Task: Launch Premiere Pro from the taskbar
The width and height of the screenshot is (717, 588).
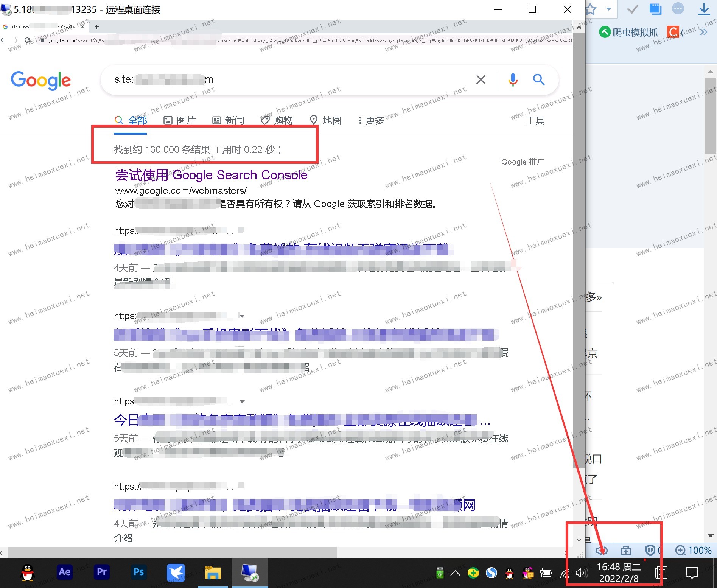Action: point(101,572)
